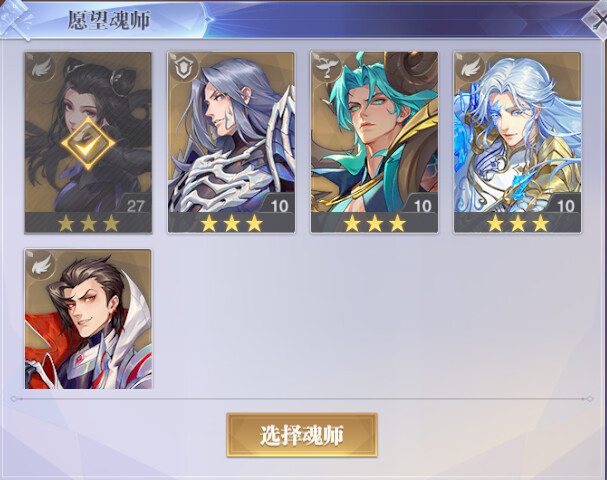Click three-star row under dark-haired woman
Screen dimensions: 607x480
[88, 223]
